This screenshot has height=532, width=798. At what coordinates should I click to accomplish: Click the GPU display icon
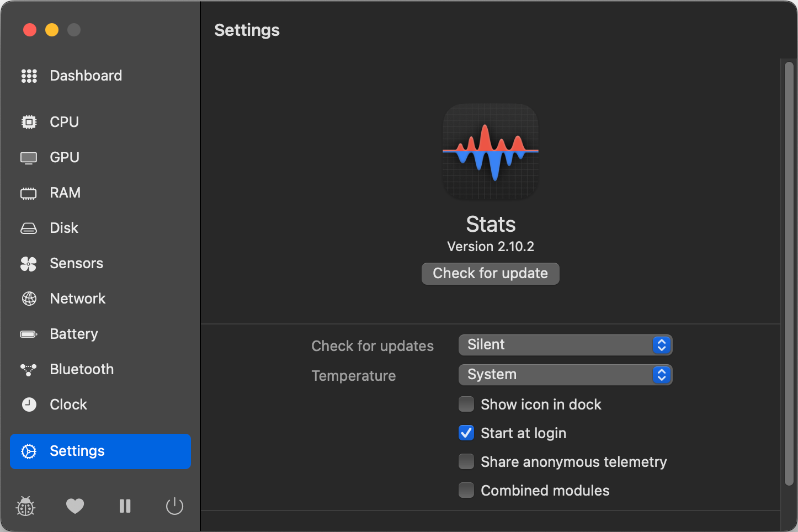pyautogui.click(x=29, y=158)
